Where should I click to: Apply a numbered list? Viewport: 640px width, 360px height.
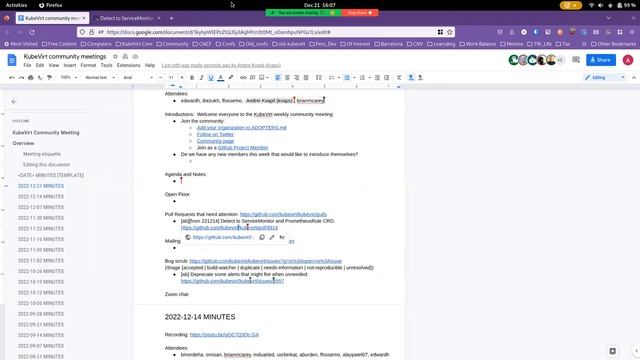(362, 78)
